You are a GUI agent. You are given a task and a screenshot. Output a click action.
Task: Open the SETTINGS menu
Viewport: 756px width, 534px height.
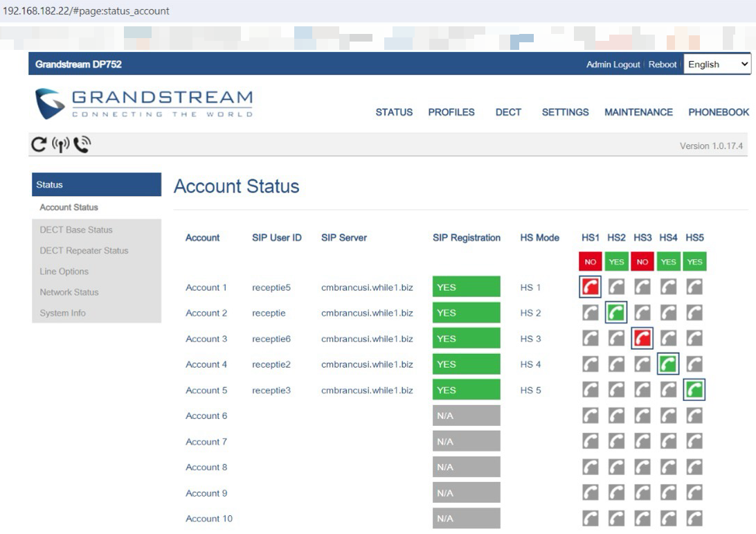pos(565,112)
